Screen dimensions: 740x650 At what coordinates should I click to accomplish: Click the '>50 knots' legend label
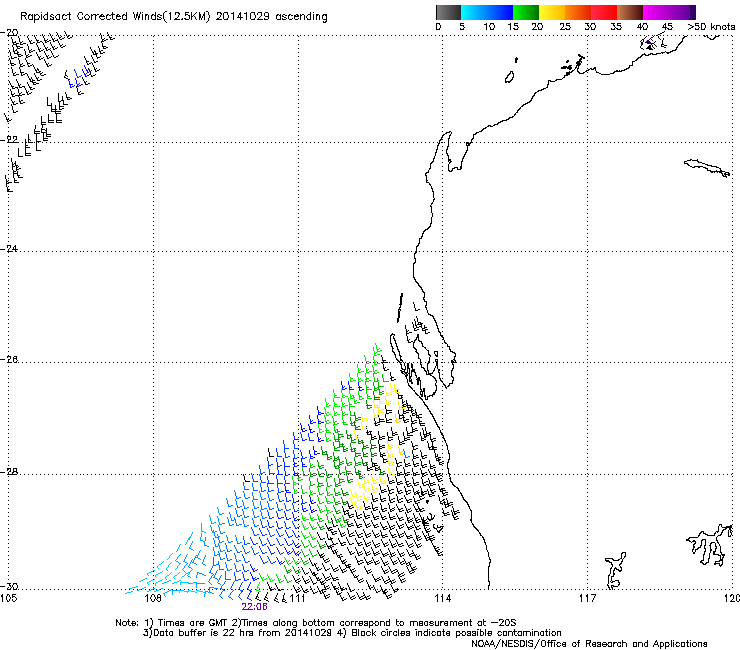pos(711,27)
